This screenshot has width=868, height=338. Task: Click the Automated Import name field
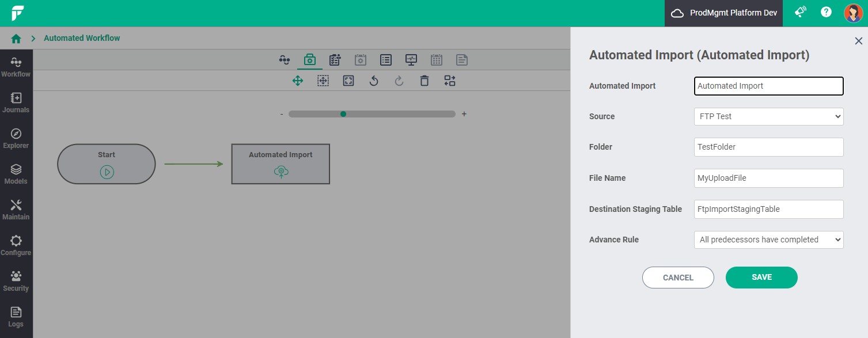pos(769,86)
